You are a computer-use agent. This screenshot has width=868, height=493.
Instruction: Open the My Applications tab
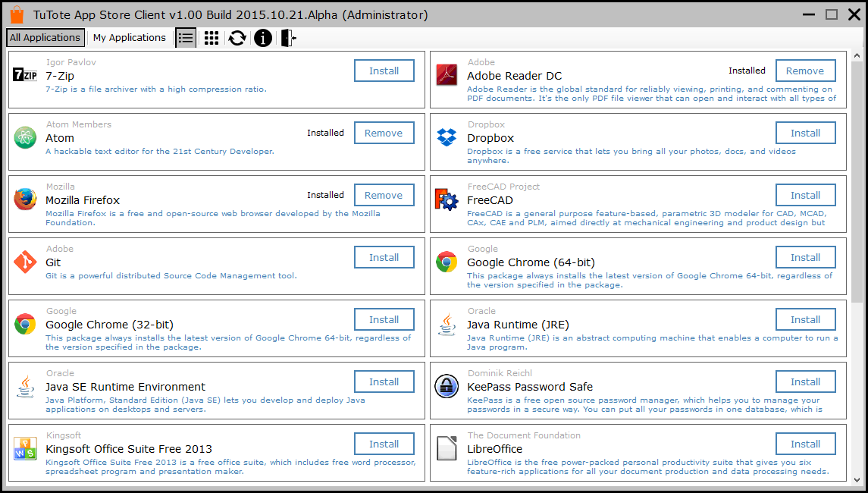coord(130,38)
